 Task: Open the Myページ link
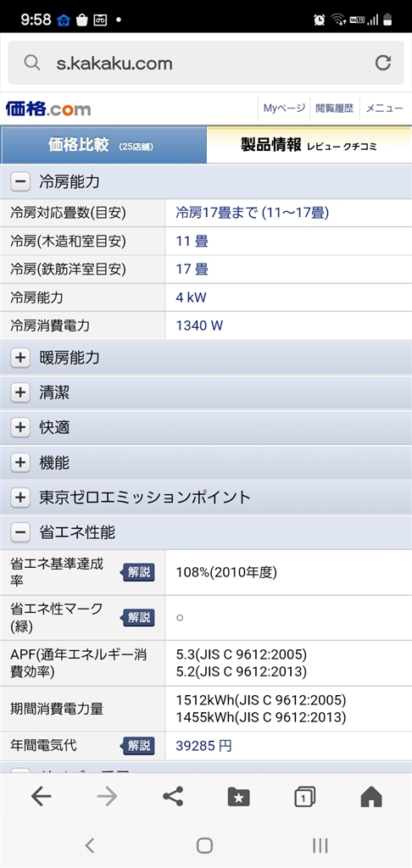pyautogui.click(x=284, y=108)
